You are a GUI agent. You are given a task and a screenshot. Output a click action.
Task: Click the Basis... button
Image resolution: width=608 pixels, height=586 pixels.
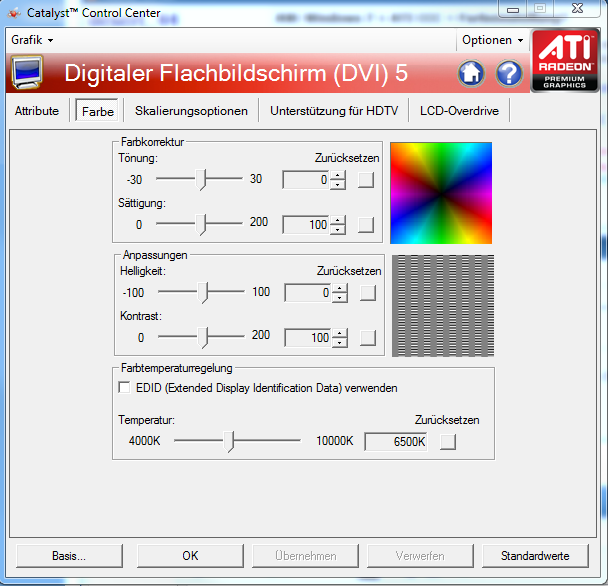[69, 556]
